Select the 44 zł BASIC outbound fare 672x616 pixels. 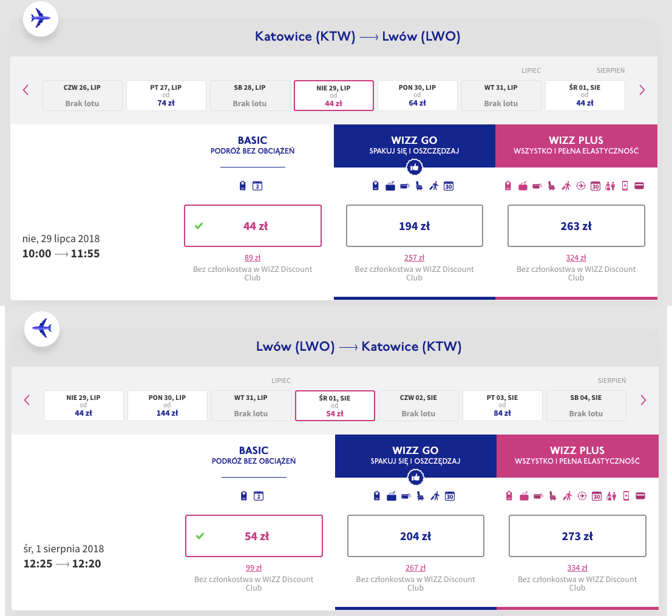coord(253,226)
